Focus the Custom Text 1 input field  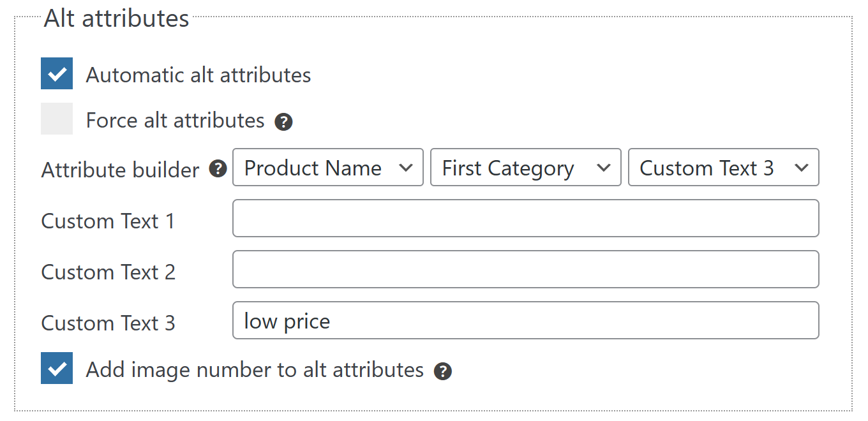[x=525, y=218]
